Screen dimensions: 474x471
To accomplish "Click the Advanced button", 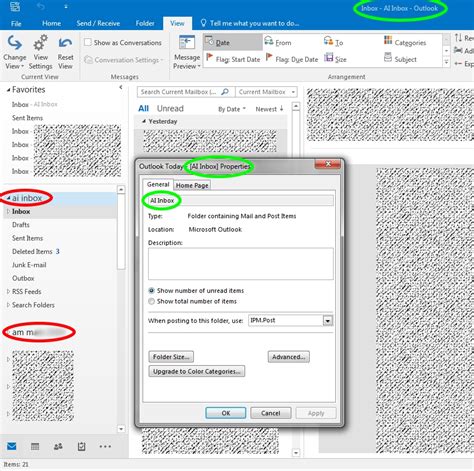I will coord(288,357).
